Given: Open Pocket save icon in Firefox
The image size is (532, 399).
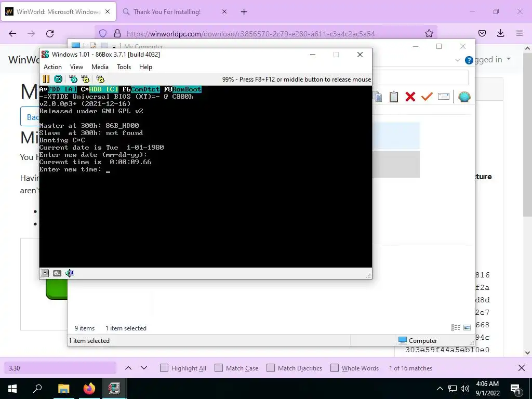Looking at the screenshot, I should coord(482,33).
